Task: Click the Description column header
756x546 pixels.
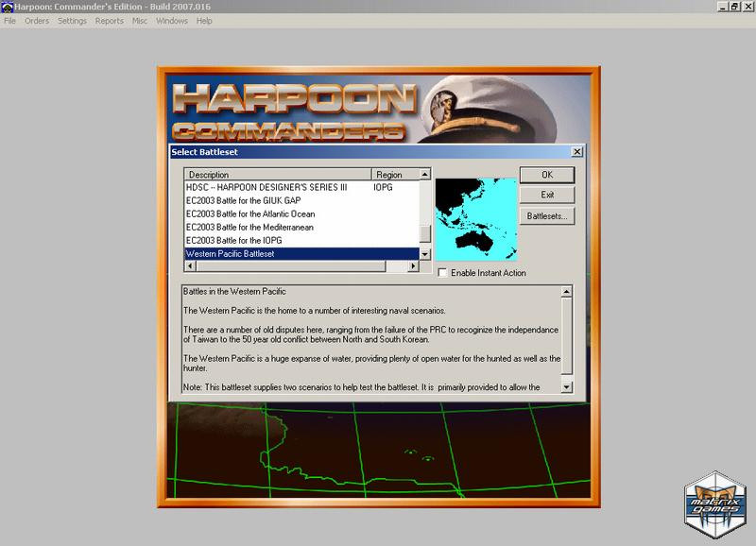Action: [x=278, y=175]
